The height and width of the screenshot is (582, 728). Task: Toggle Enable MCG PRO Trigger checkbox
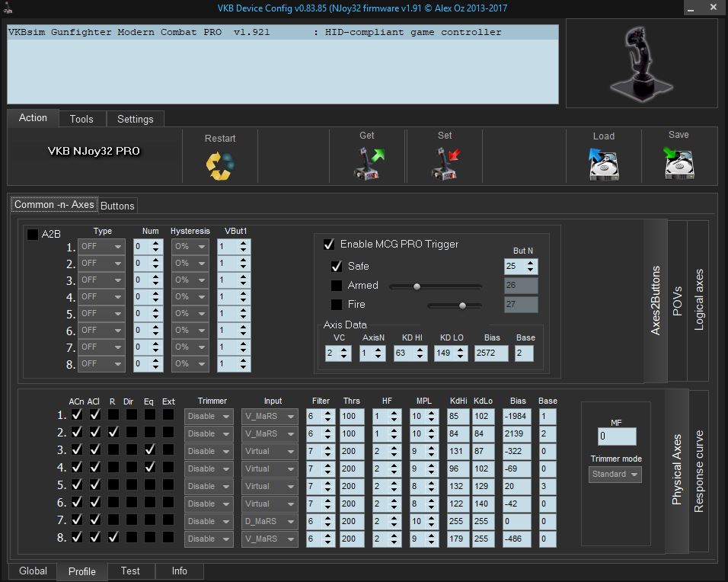pos(329,245)
